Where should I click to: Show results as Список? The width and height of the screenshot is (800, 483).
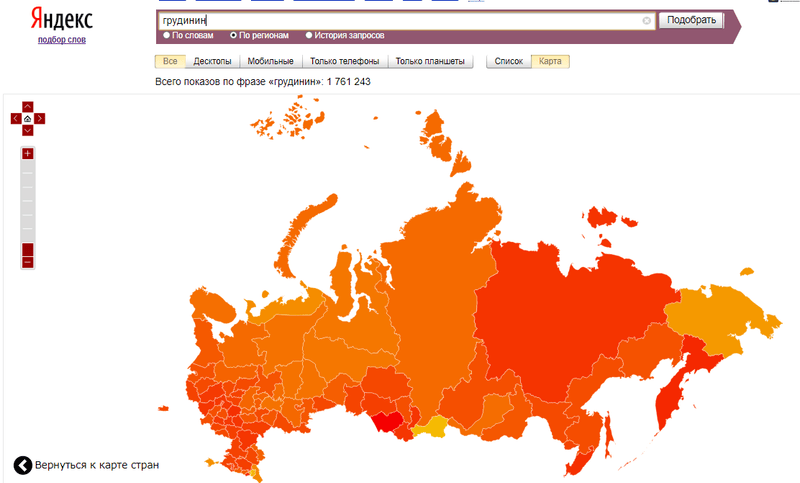(x=509, y=61)
